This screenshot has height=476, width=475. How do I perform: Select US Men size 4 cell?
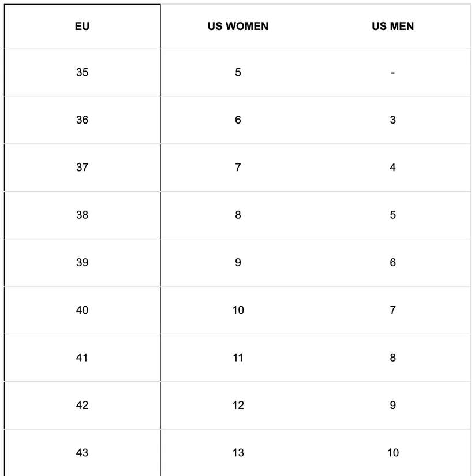[393, 168]
